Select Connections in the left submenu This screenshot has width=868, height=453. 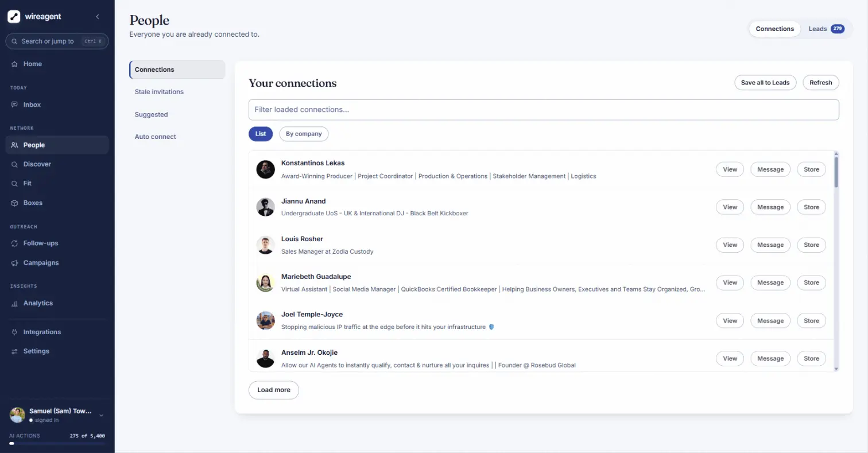click(177, 69)
